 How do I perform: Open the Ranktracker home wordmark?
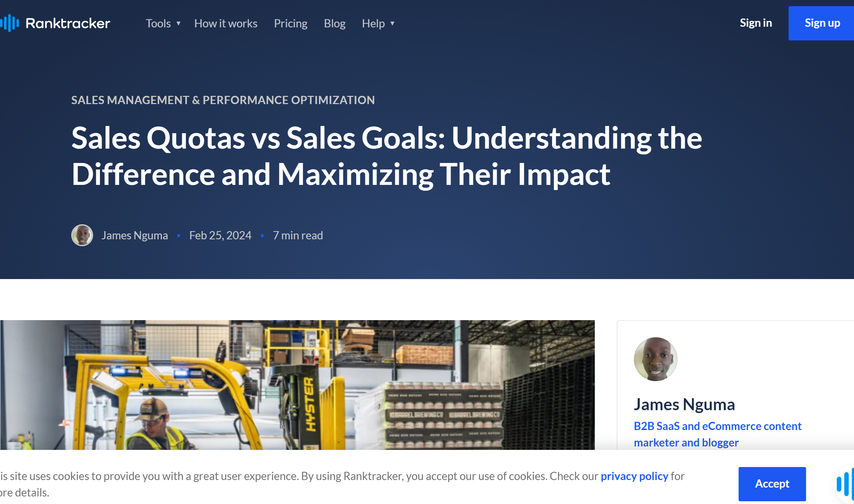[68, 23]
